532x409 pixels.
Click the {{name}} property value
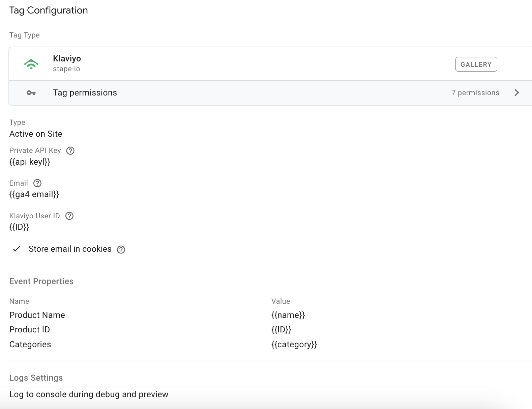click(x=288, y=315)
